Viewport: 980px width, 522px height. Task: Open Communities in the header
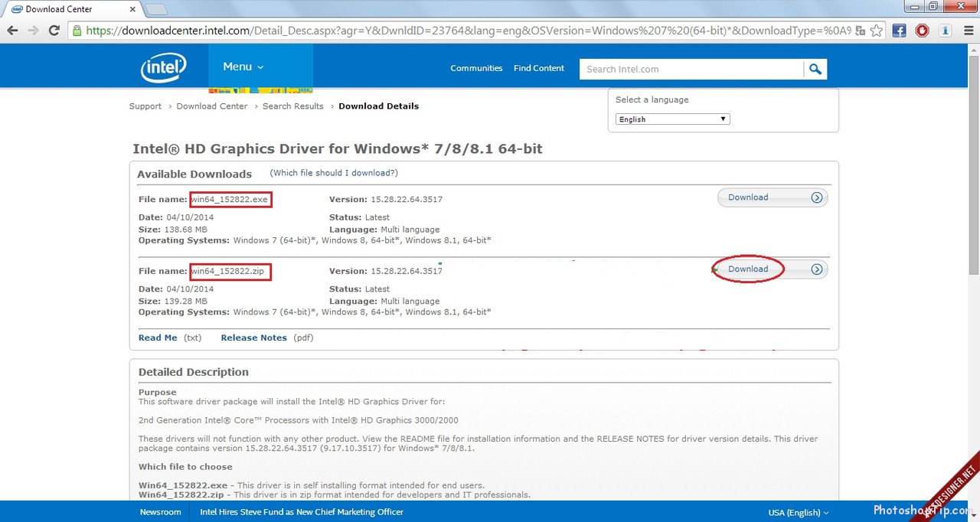pos(476,68)
